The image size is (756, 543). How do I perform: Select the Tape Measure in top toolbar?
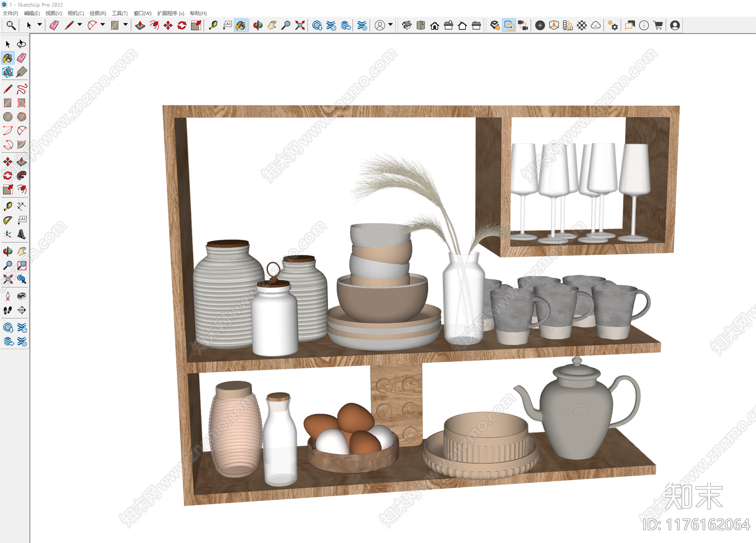213,25
